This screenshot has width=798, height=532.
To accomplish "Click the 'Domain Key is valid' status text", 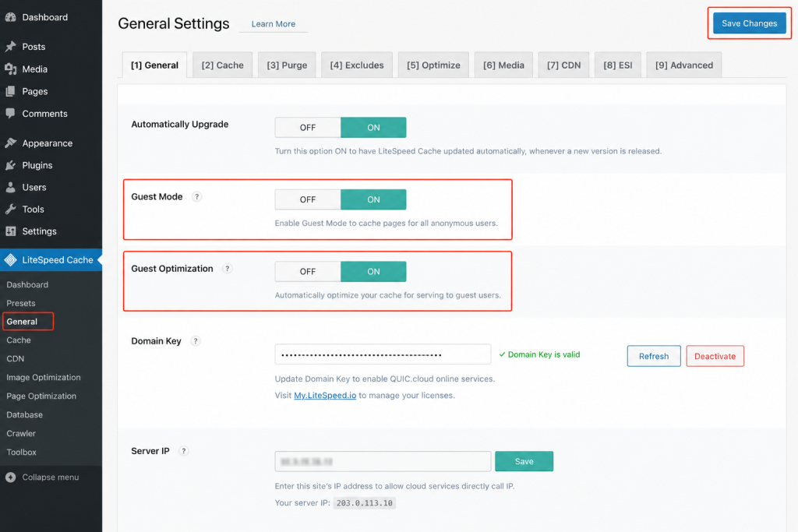I will coord(544,354).
